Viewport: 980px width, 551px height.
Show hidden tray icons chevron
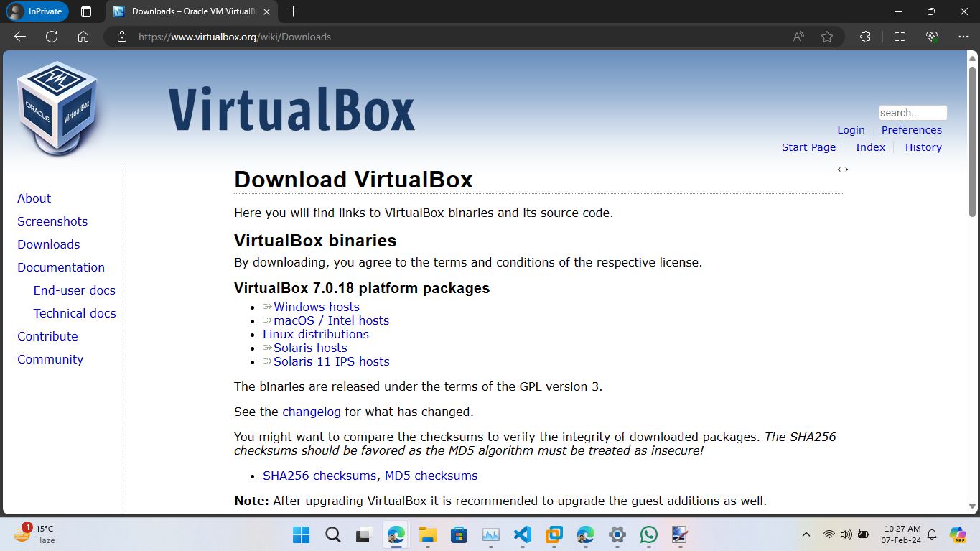[806, 534]
